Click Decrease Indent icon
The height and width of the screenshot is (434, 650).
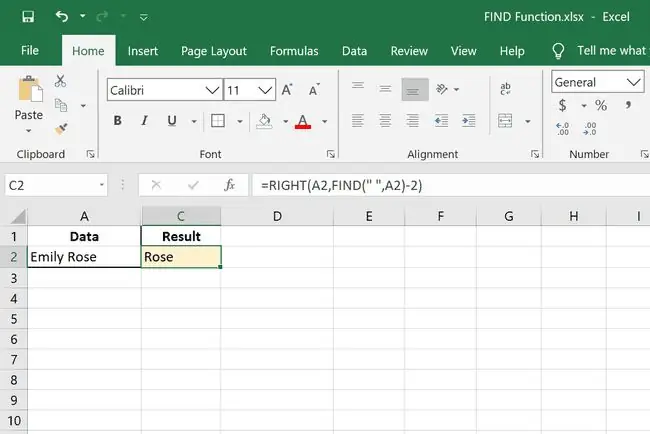[x=441, y=121]
